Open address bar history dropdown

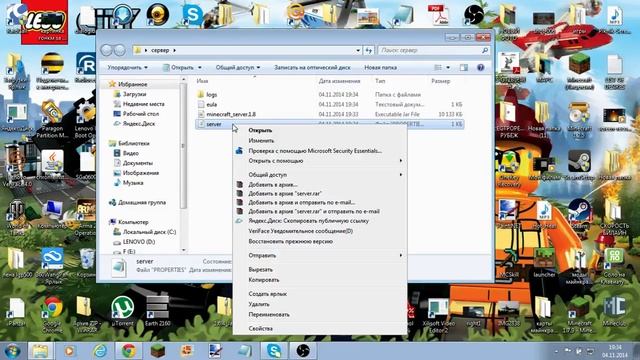point(358,50)
